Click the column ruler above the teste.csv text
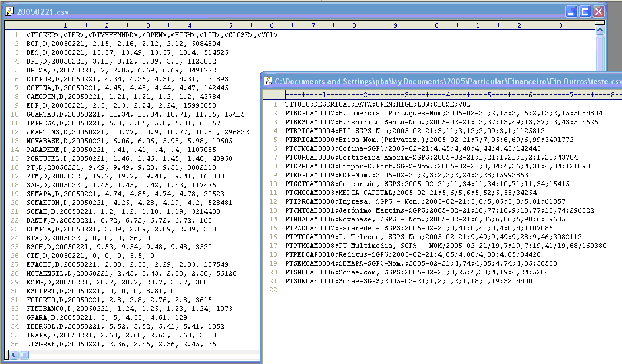 (412, 93)
